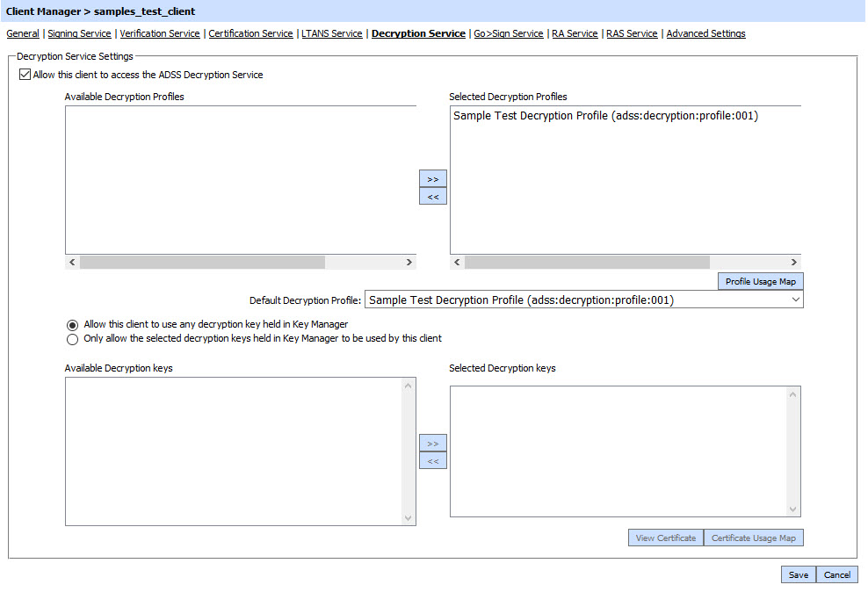Image resolution: width=868 pixels, height=592 pixels.
Task: Switch to Advanced Settings tab
Action: (x=705, y=34)
